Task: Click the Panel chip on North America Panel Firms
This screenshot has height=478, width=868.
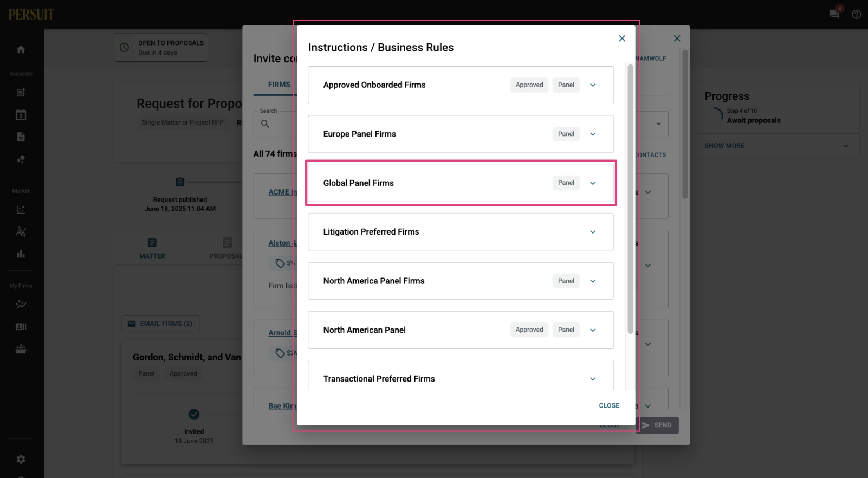Action: 566,281
